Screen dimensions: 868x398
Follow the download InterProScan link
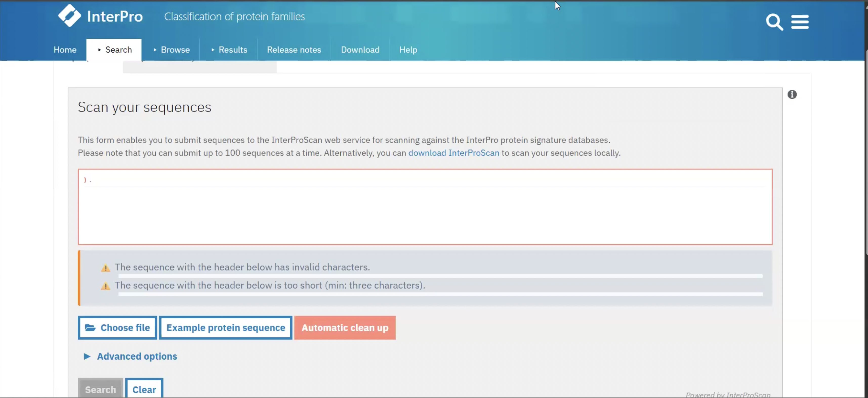tap(453, 153)
